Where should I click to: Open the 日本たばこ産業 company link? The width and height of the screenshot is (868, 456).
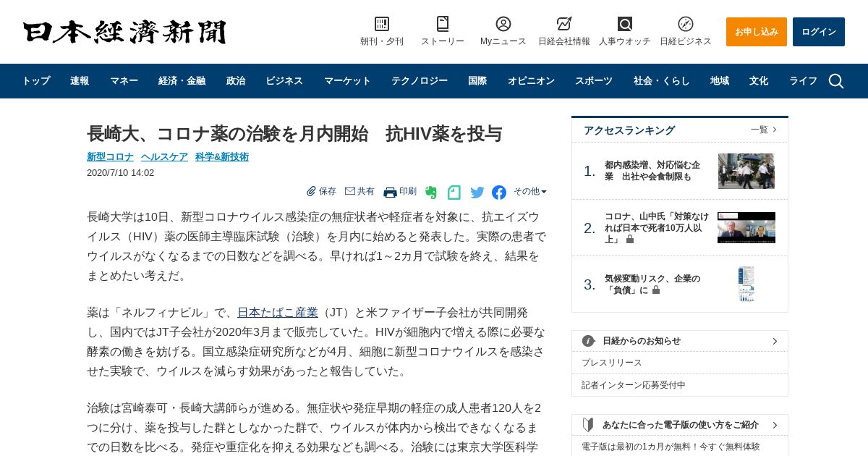click(278, 313)
